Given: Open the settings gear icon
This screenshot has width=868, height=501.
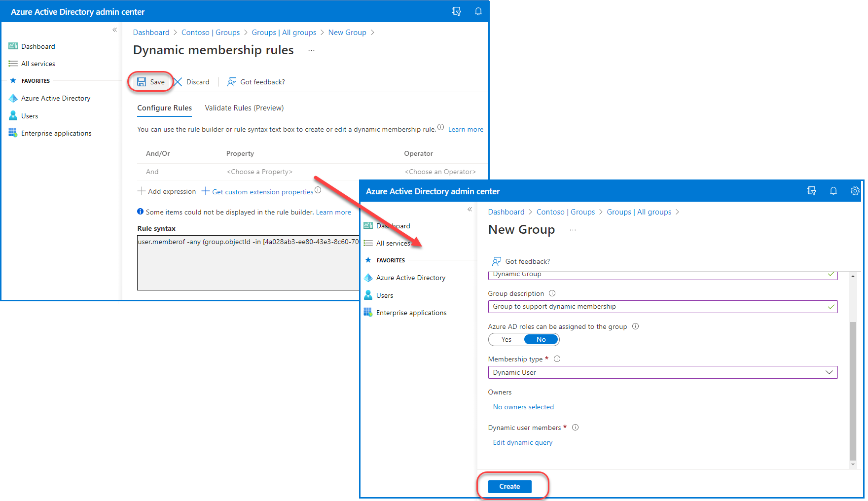Looking at the screenshot, I should click(x=855, y=191).
